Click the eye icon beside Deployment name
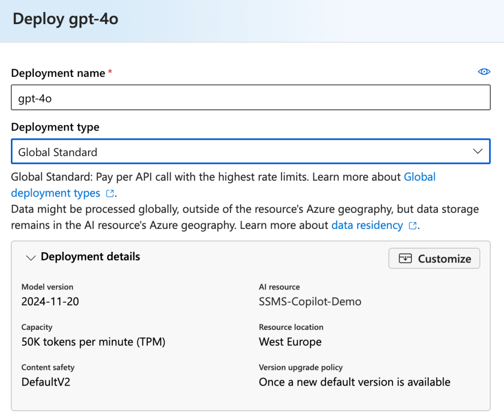Viewport: 504px width, 420px height. tap(484, 72)
